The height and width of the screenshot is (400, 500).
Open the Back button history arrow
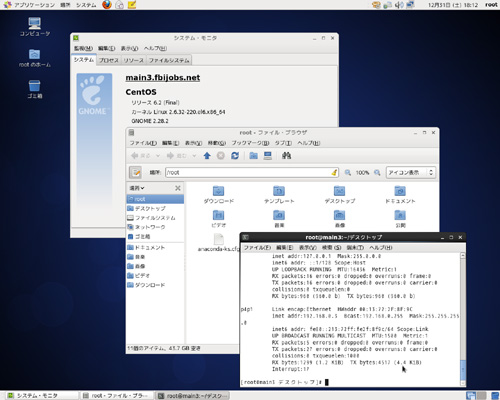coord(158,156)
